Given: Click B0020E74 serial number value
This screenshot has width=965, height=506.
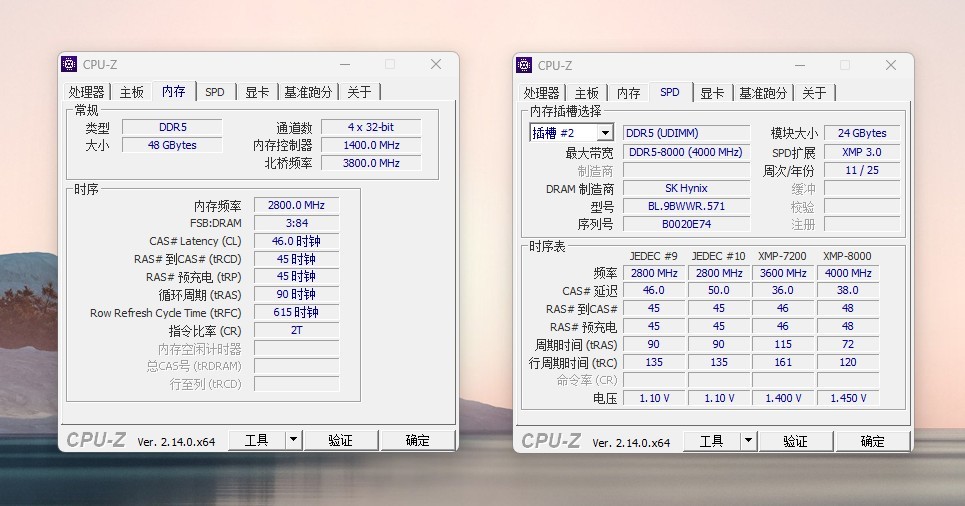Looking at the screenshot, I should click(x=686, y=224).
